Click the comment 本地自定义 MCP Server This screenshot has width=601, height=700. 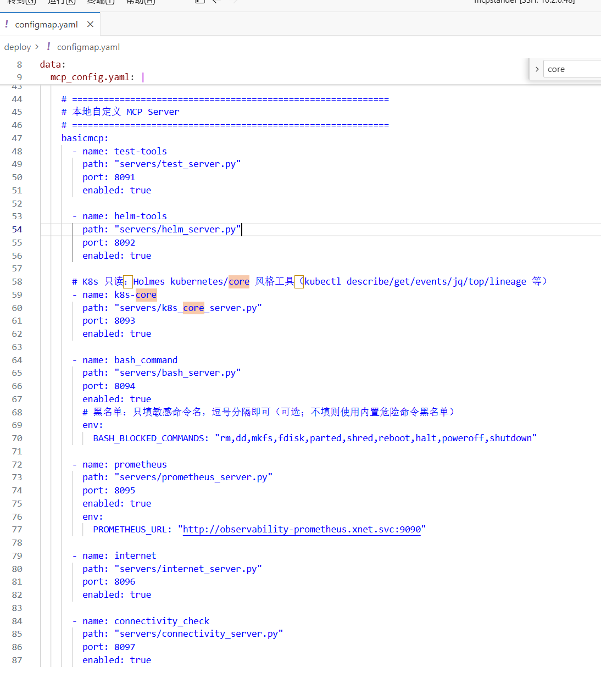120,112
